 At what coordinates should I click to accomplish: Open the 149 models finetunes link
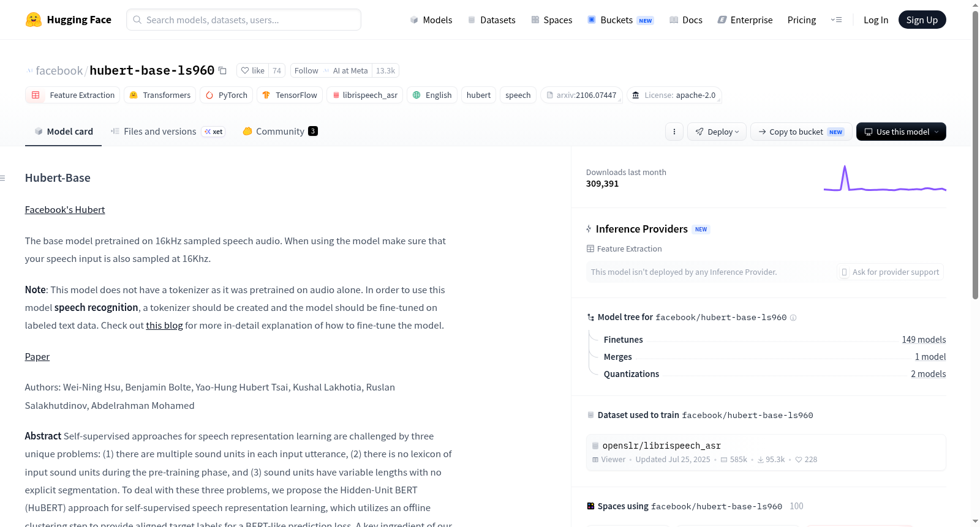(x=924, y=340)
